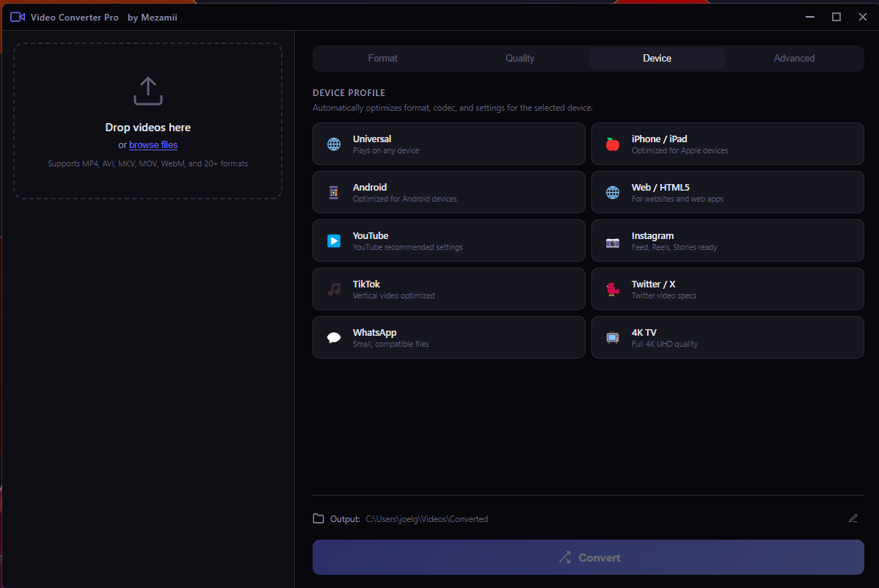The image size is (879, 588).
Task: Click the 'Output:' label
Action: (x=345, y=519)
